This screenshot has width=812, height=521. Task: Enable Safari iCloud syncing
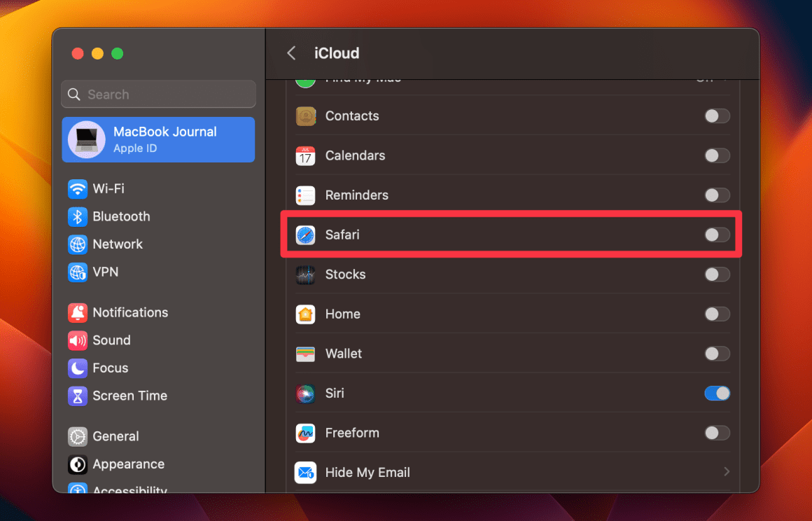717,235
